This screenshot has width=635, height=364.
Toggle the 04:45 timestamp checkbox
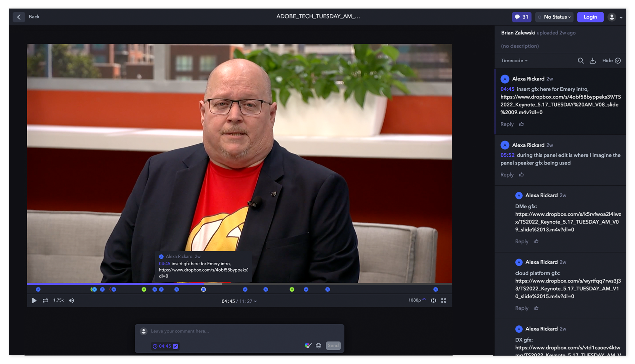(x=175, y=346)
